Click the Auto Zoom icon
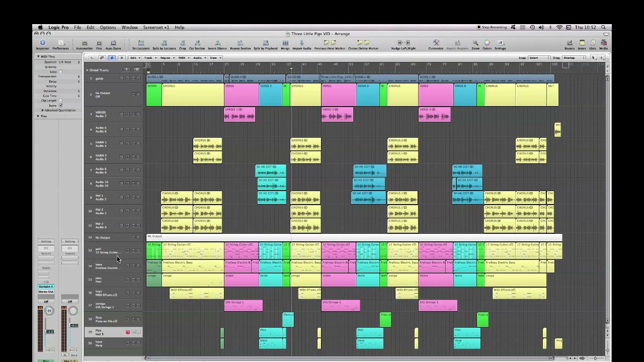This screenshot has width=644, height=362. click(113, 44)
